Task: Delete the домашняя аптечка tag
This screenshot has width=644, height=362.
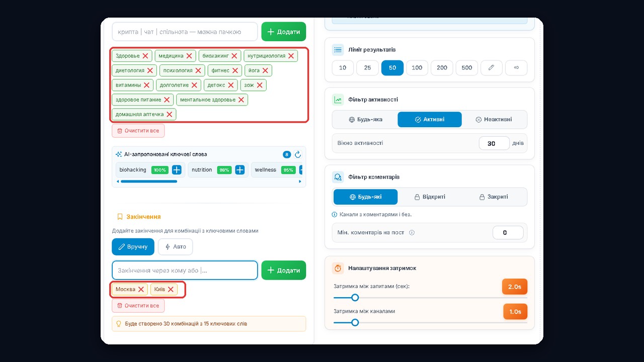Action: pos(169,114)
